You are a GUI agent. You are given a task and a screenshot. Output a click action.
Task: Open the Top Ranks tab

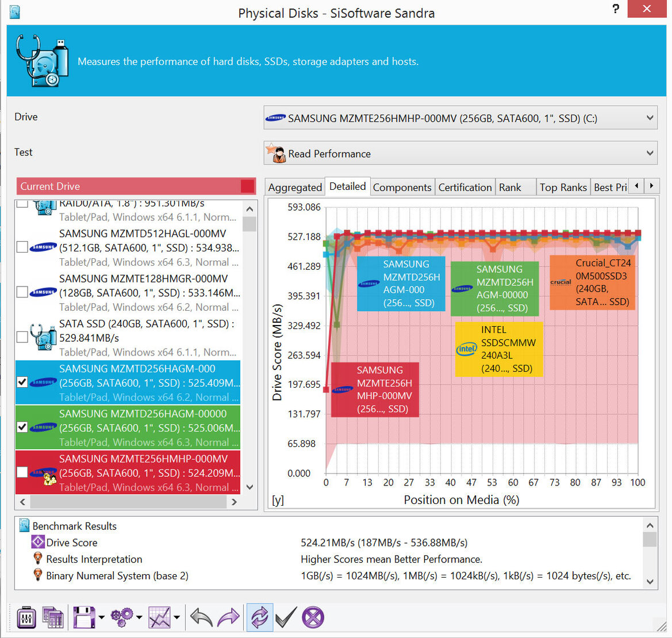[x=563, y=188]
